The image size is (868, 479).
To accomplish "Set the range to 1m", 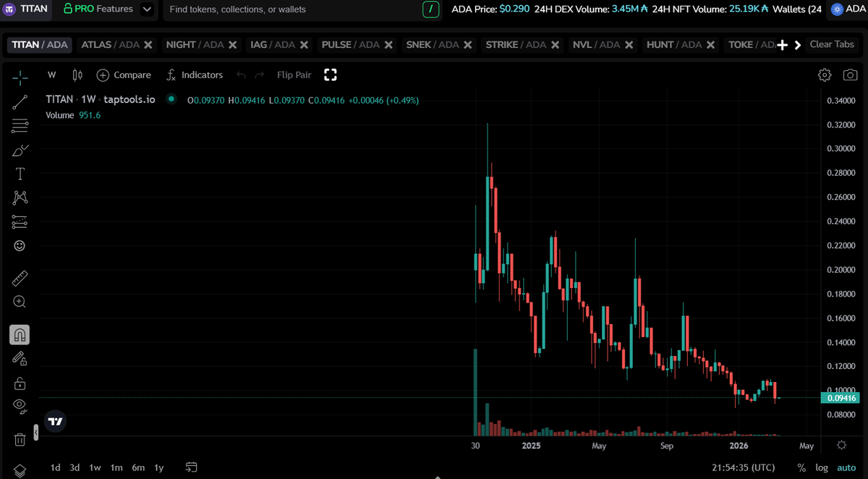I will [x=116, y=467].
